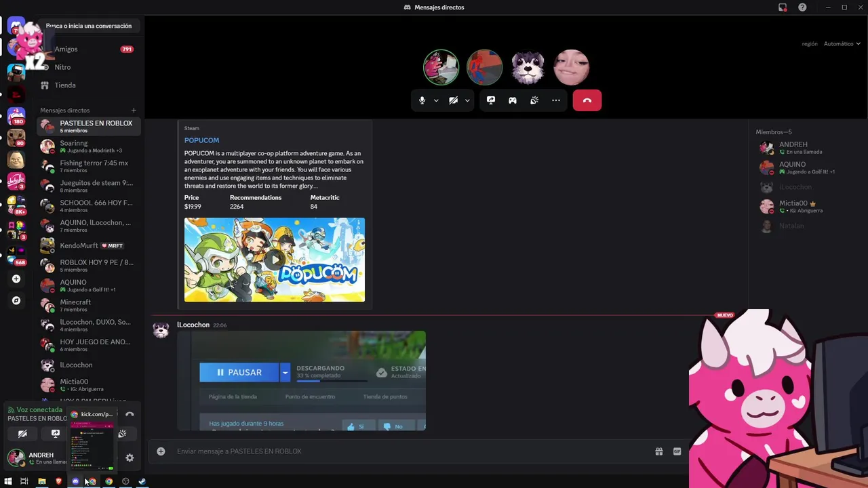The image size is (868, 488).
Task: Open the server with 80 badge
Action: (16, 138)
